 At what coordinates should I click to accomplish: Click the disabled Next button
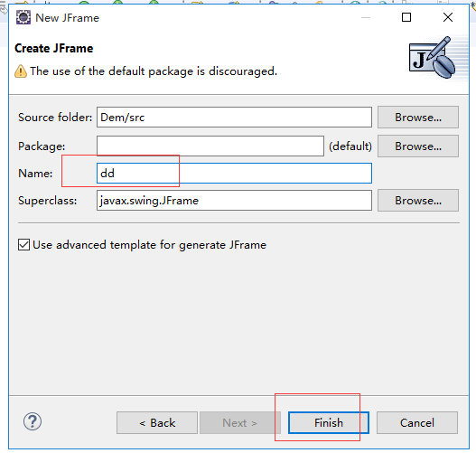[x=240, y=422]
